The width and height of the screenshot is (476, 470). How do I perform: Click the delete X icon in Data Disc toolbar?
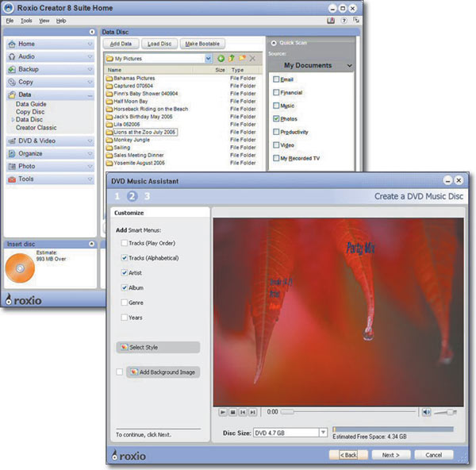252,58
